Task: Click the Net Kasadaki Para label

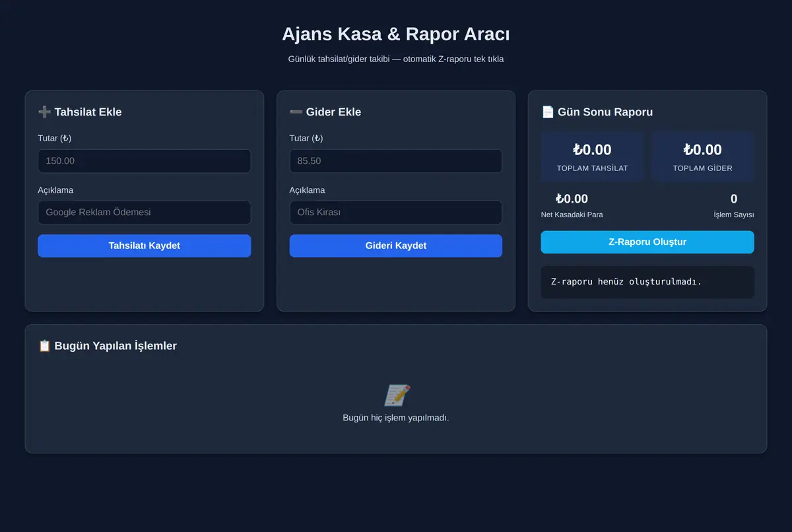Action: (x=572, y=215)
